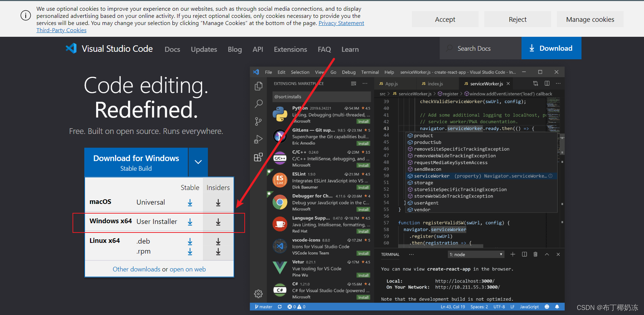Image resolution: width=644 pixels, height=315 pixels.
Task: Download Linux x64 .rpm Stable build
Action: [190, 252]
